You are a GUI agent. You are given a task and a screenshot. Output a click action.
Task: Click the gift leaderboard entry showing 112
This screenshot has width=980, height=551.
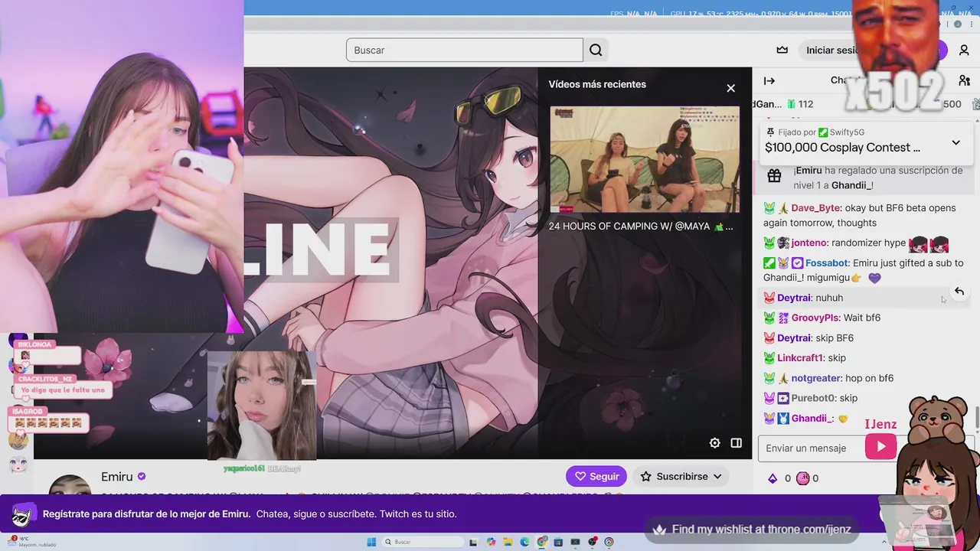pos(799,104)
